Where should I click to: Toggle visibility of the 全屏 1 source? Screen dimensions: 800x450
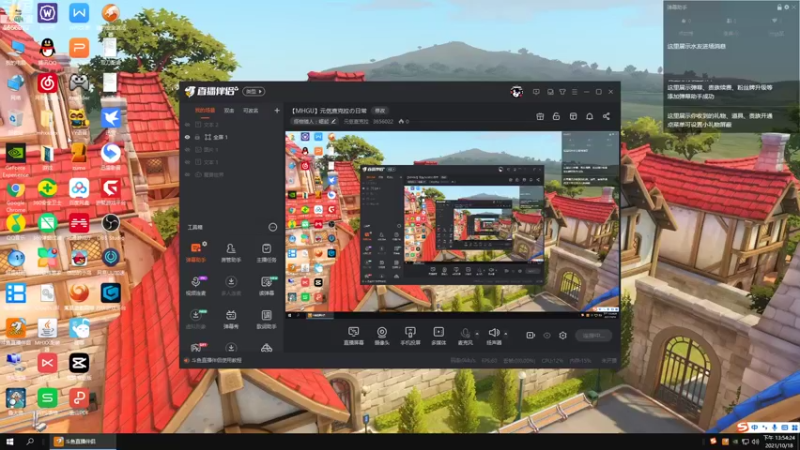point(187,137)
